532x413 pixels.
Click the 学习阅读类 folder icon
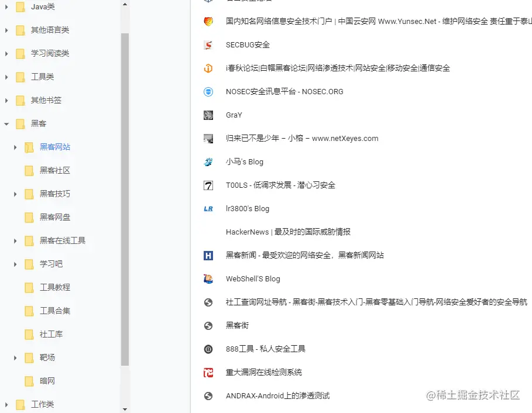coord(20,54)
